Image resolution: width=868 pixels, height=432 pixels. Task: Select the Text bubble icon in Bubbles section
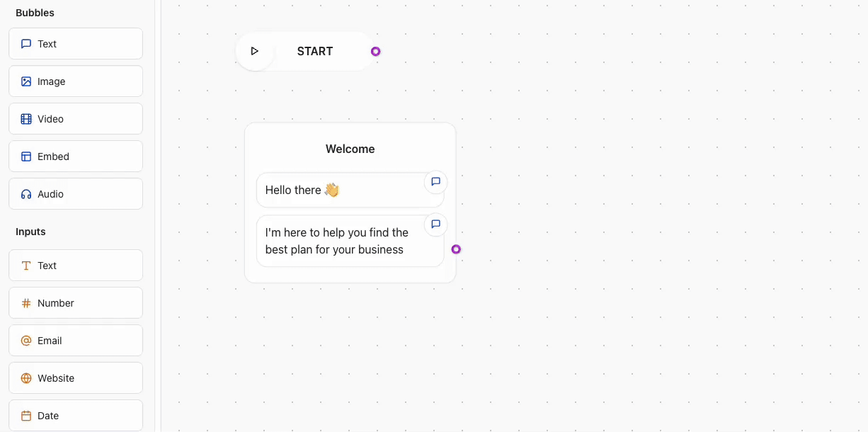coord(26,43)
